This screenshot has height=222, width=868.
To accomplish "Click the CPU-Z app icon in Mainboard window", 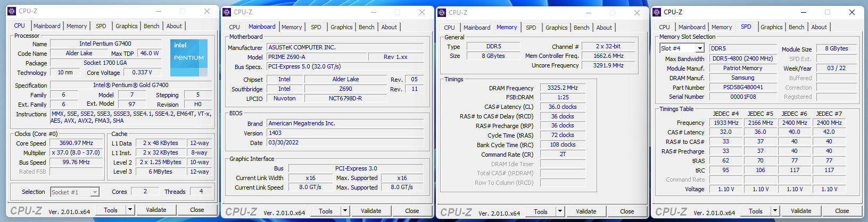I will point(227,12).
